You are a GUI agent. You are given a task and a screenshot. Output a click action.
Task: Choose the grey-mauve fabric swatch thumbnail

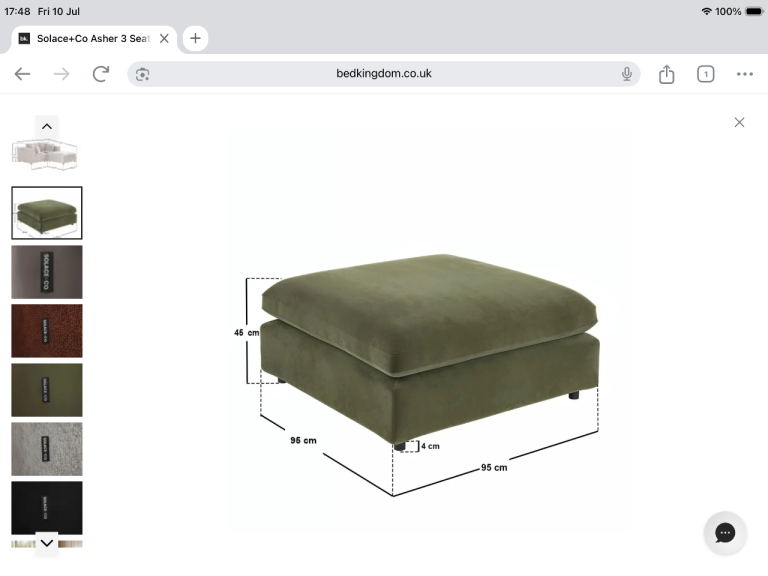pyautogui.click(x=47, y=272)
